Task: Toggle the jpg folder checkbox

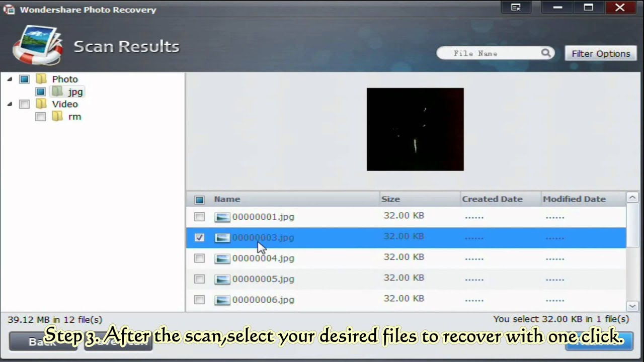Action: pos(41,92)
